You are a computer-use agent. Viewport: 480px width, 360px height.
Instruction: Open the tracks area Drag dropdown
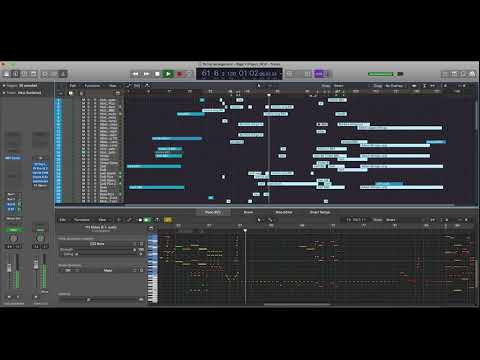[x=394, y=86]
